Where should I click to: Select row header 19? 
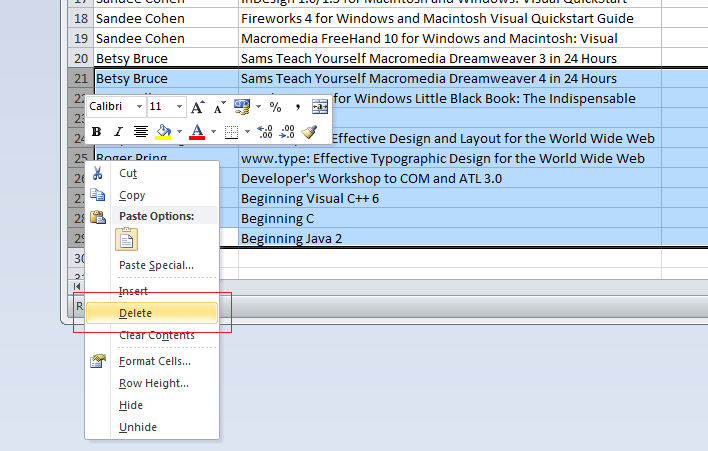click(81, 38)
